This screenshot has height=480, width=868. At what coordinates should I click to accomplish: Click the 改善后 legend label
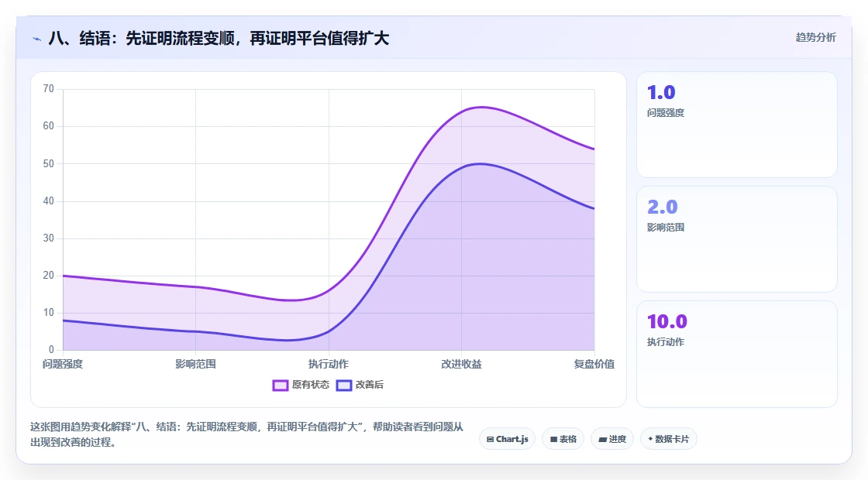click(369, 385)
